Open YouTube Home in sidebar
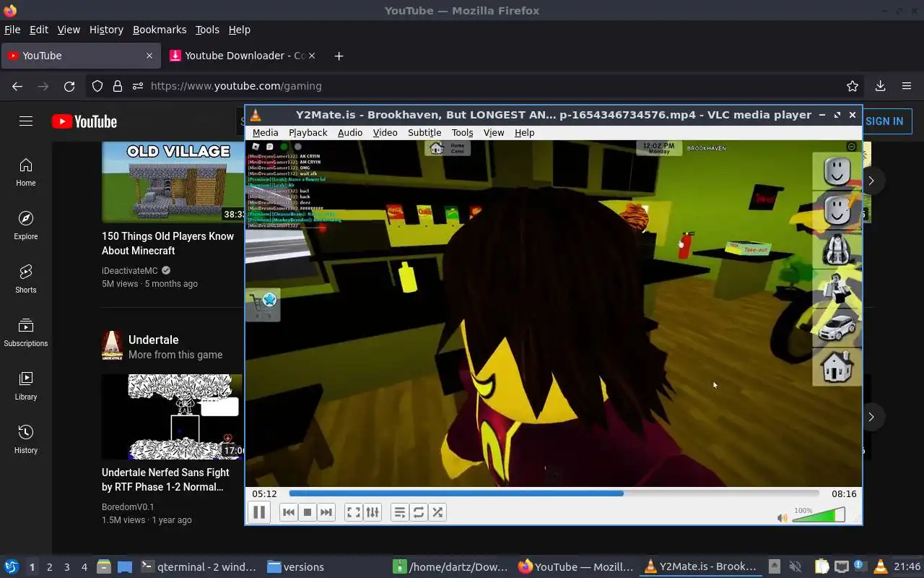Viewport: 924px width, 578px height. tap(26, 173)
